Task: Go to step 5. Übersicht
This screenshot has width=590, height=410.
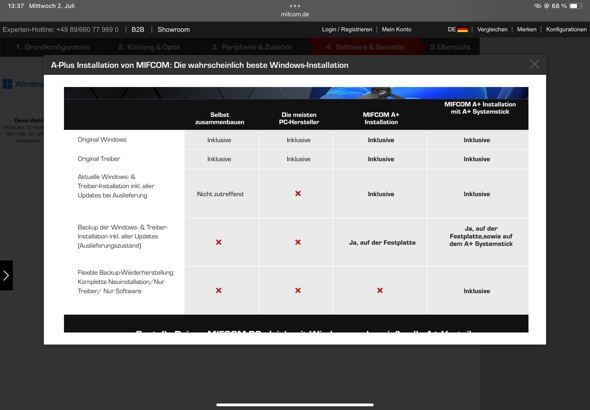Action: pyautogui.click(x=450, y=47)
